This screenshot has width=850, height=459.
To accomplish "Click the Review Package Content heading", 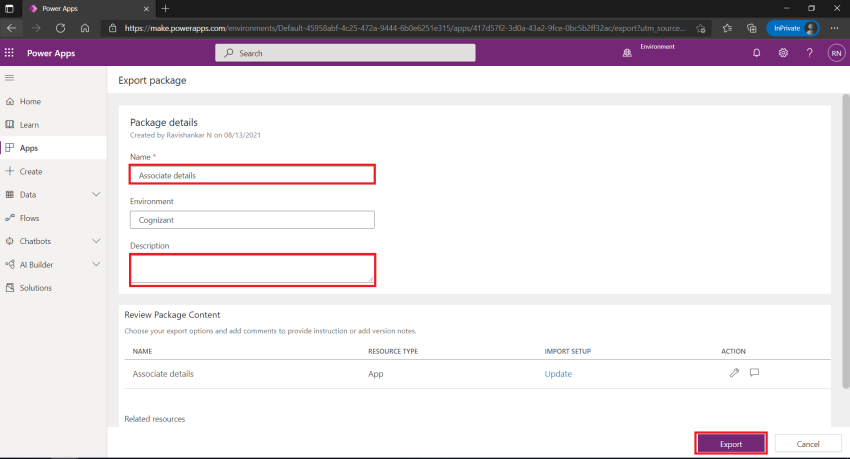I will click(172, 315).
